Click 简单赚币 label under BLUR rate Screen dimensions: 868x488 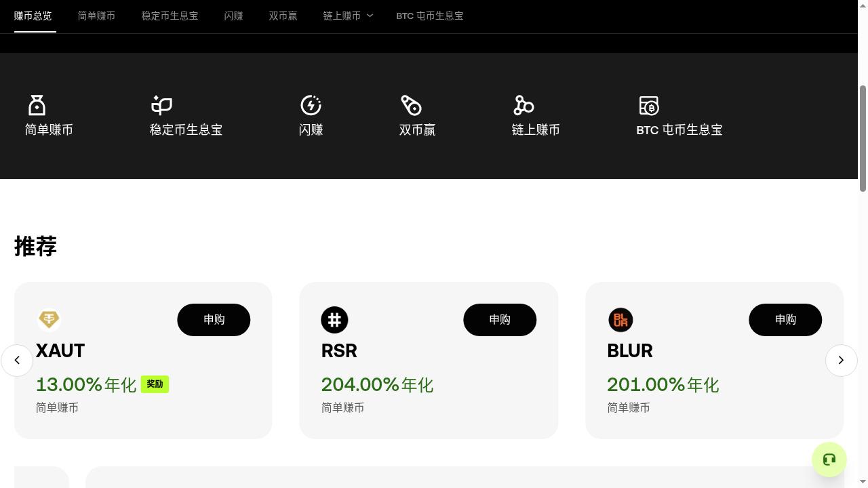pyautogui.click(x=629, y=407)
